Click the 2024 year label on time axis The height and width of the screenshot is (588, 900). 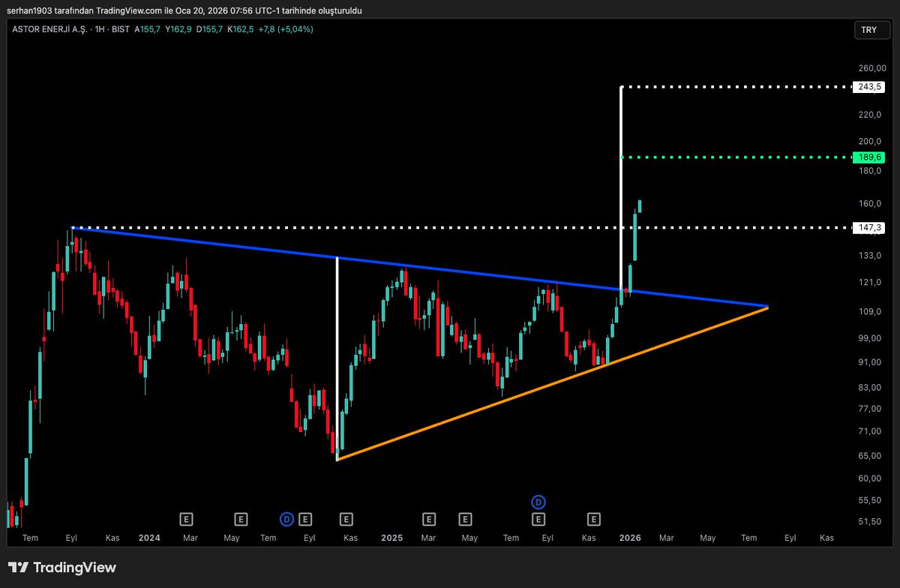coord(149,538)
